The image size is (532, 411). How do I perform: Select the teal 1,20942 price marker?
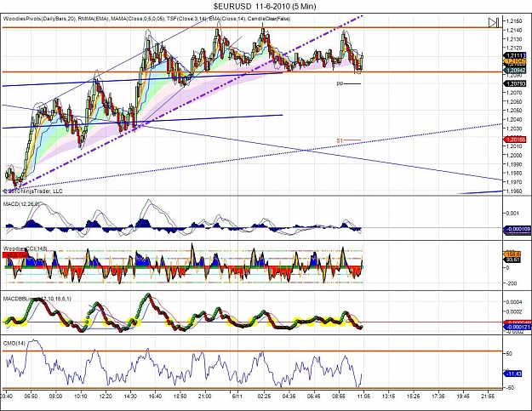tap(515, 70)
